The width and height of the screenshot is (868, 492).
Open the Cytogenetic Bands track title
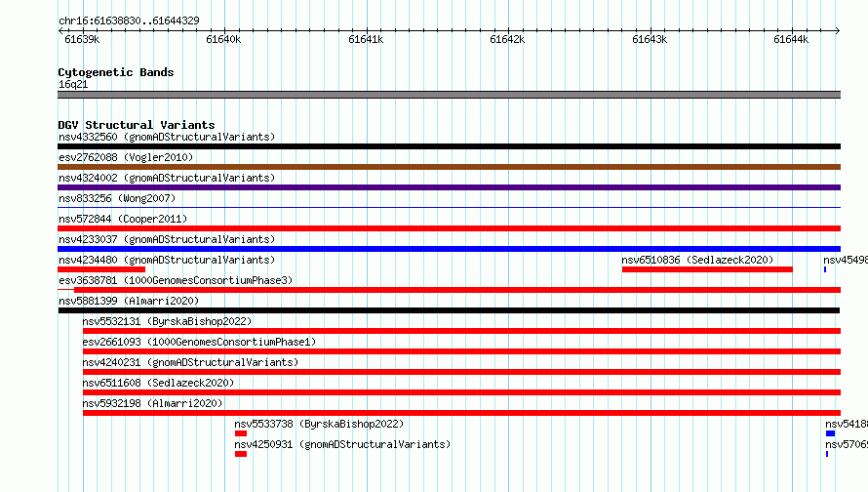pos(116,72)
